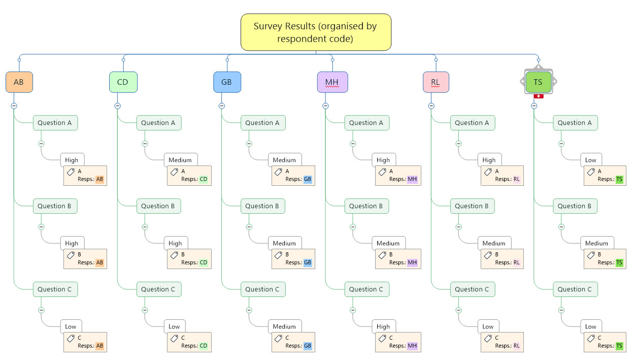
Task: Click the tag icon beside CD's B tag
Action: (x=174, y=255)
